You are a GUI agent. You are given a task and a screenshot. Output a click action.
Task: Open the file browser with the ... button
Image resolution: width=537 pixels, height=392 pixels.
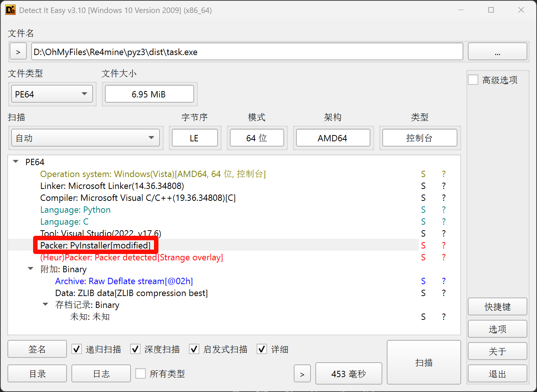point(498,52)
